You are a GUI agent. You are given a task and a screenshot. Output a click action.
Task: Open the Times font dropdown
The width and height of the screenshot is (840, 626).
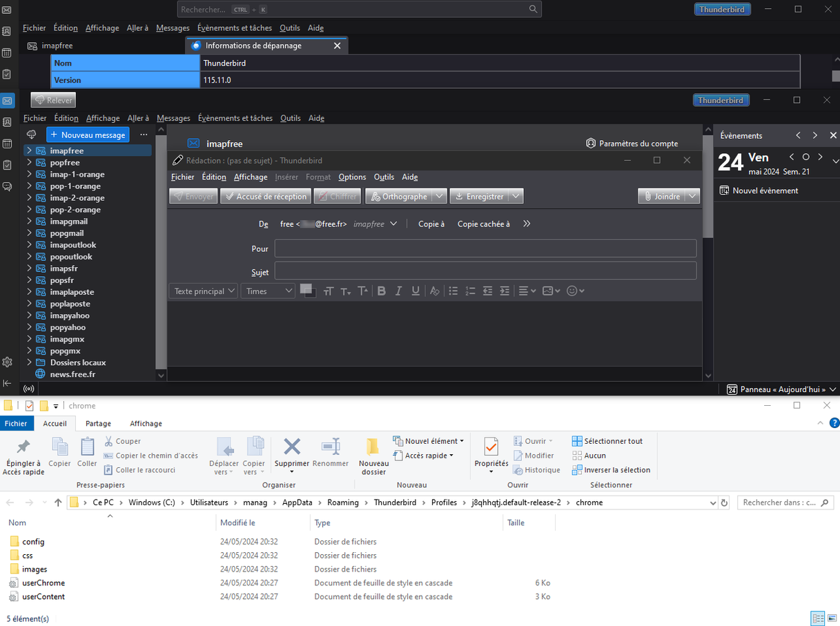pyautogui.click(x=268, y=291)
